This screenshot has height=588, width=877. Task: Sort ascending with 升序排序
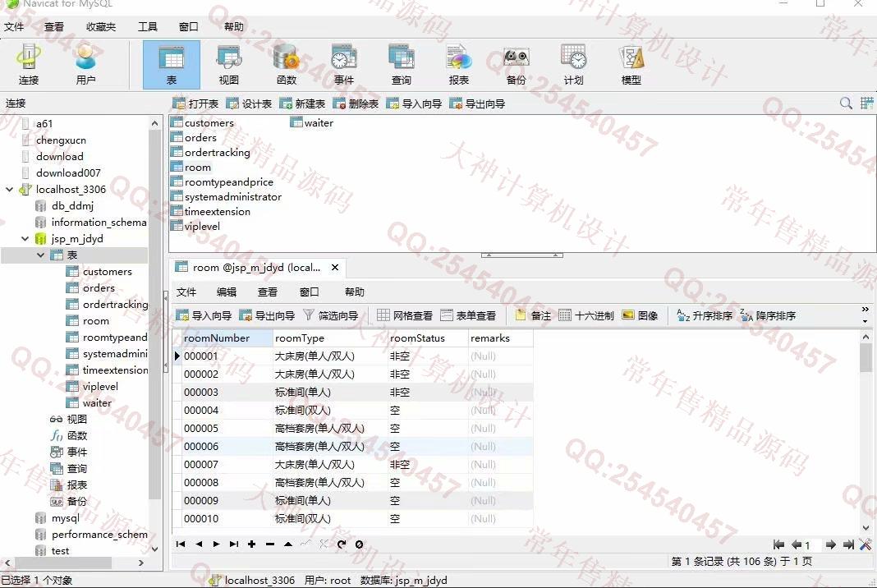[705, 315]
